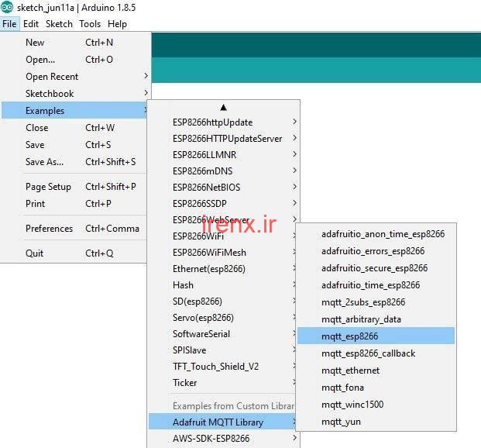The height and width of the screenshot is (448, 481).
Task: Open Preferences from the File menu
Action: pyautogui.click(x=49, y=229)
